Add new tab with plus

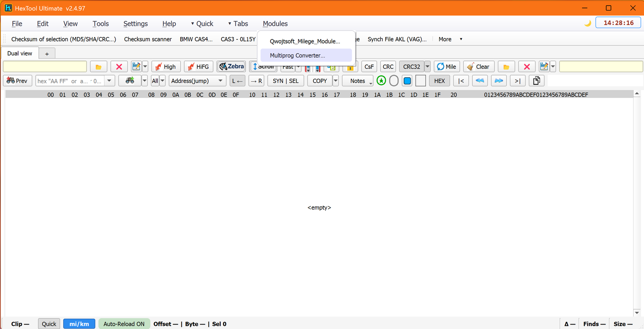[47, 54]
